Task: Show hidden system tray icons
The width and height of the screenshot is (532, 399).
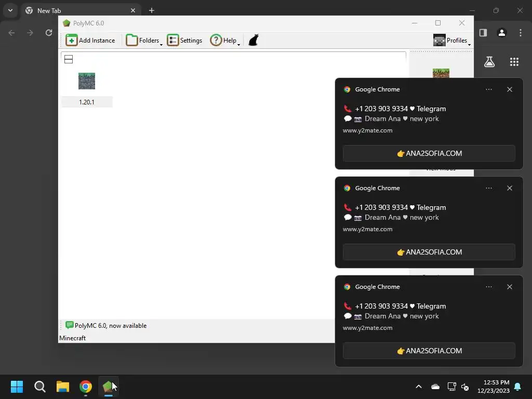Action: coord(419,387)
